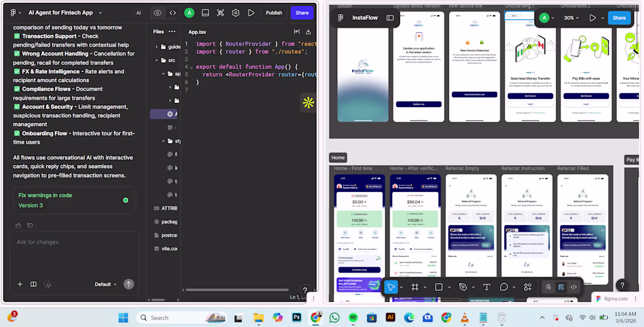The image size is (644, 327).
Task: Click Present play button in InstaFlow window
Action: (592, 18)
